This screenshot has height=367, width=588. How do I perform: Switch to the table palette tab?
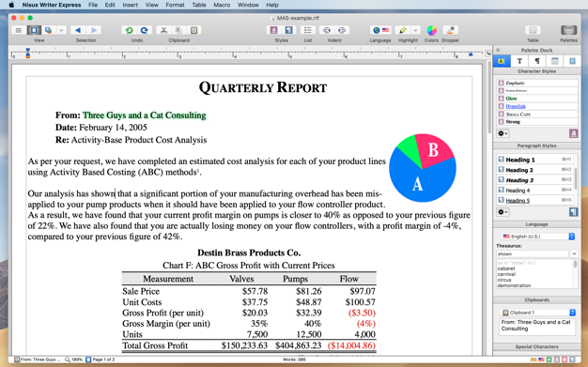554,61
